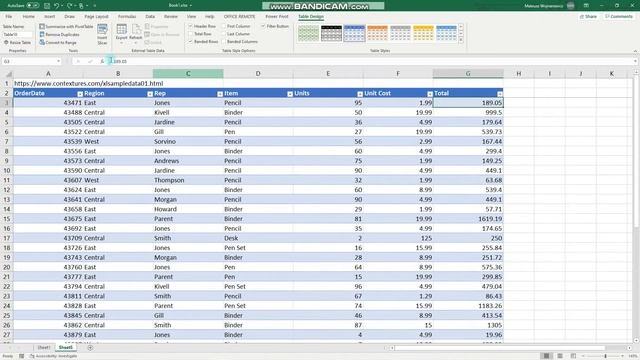Enable the Banded Columns checkbox
Image resolution: width=640 pixels, height=360 pixels.
point(224,42)
